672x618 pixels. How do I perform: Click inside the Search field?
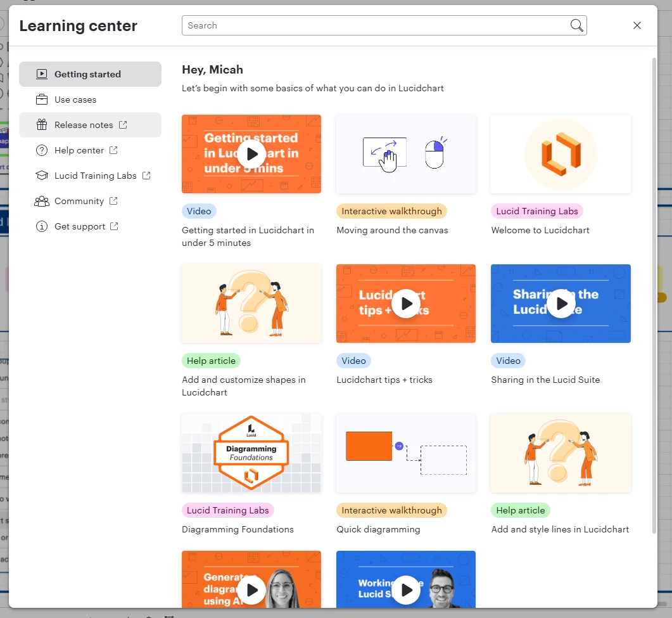coord(384,25)
